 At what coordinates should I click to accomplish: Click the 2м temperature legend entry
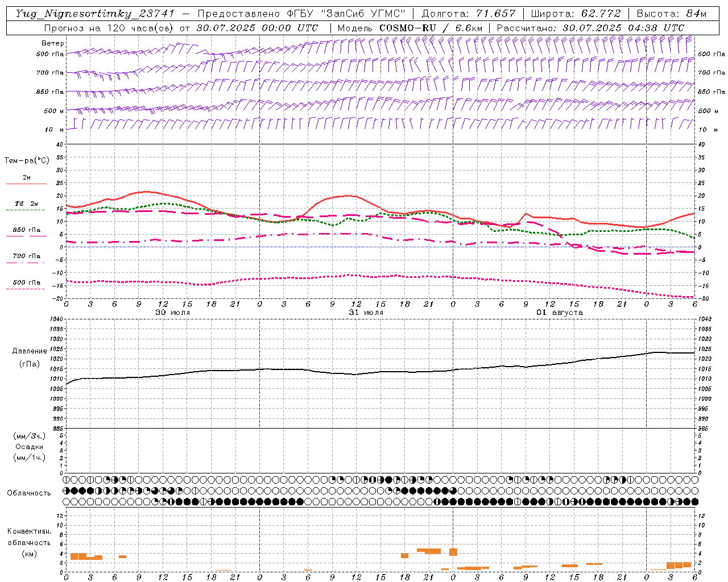click(27, 178)
